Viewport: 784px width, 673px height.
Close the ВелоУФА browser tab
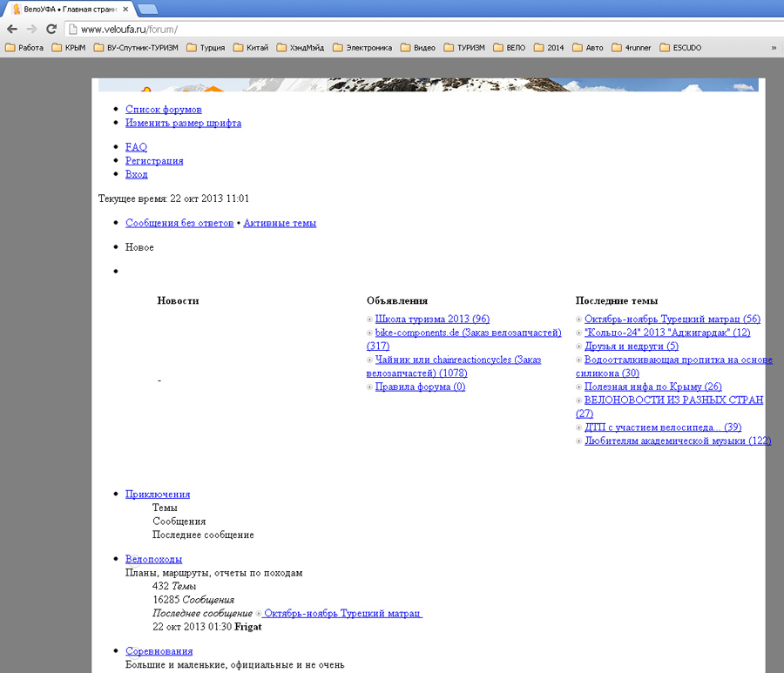click(x=125, y=9)
